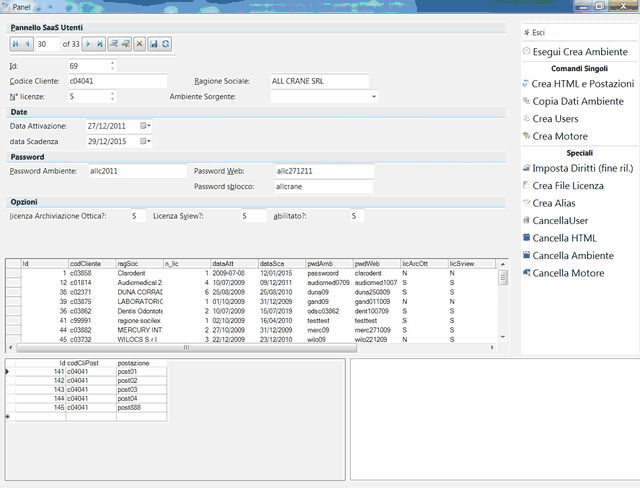
Task: Open the Ambiente Sorgente dropdown
Action: [373, 97]
